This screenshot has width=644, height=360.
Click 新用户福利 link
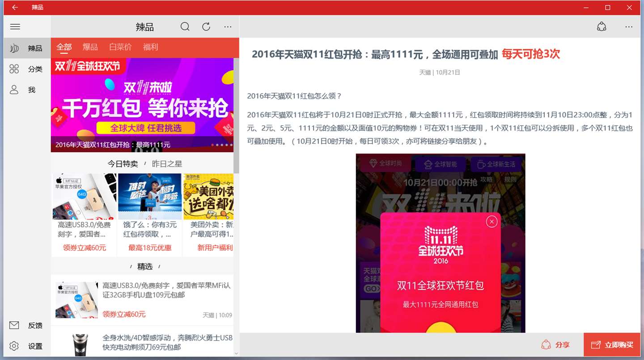[215, 248]
